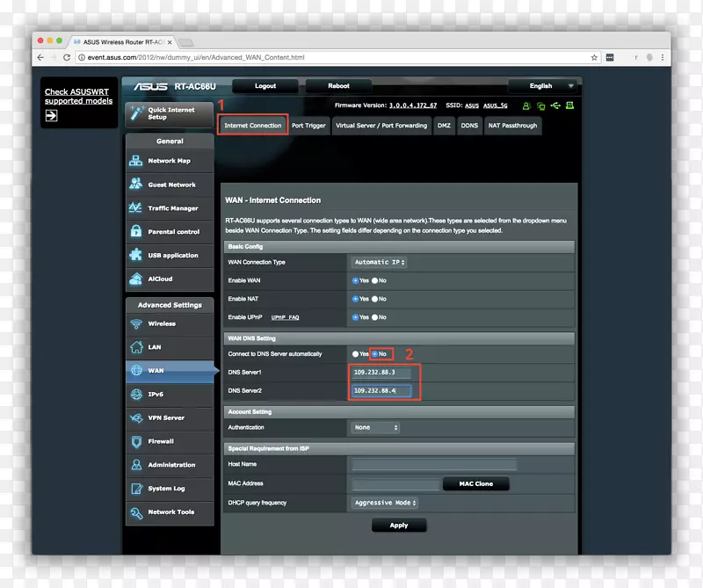The image size is (703, 588).
Task: Click the Quick Internet Setup wand icon
Action: click(137, 113)
